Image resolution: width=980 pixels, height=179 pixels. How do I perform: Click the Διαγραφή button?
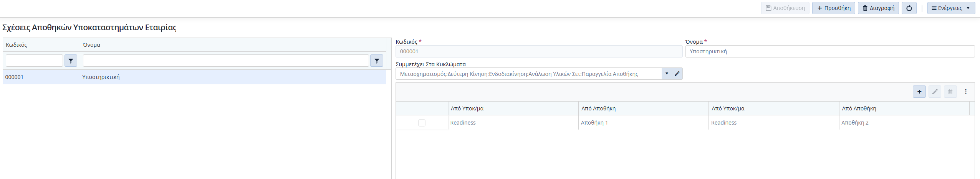(878, 8)
